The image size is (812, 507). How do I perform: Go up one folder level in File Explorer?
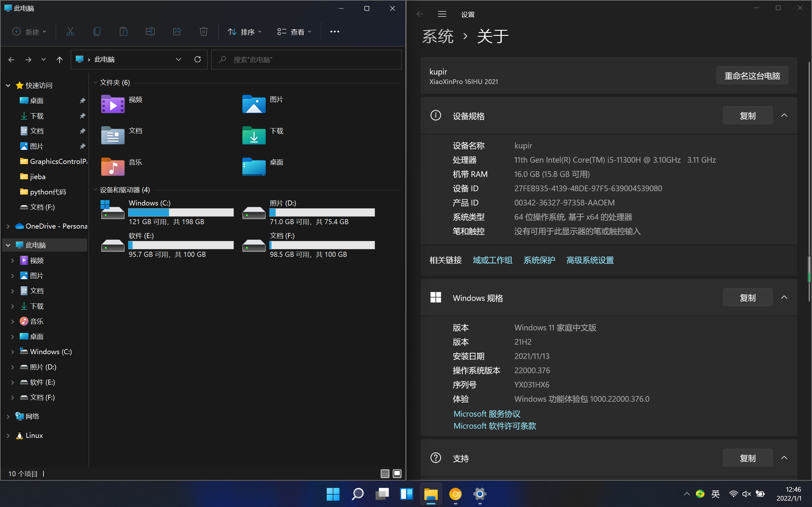(x=59, y=60)
